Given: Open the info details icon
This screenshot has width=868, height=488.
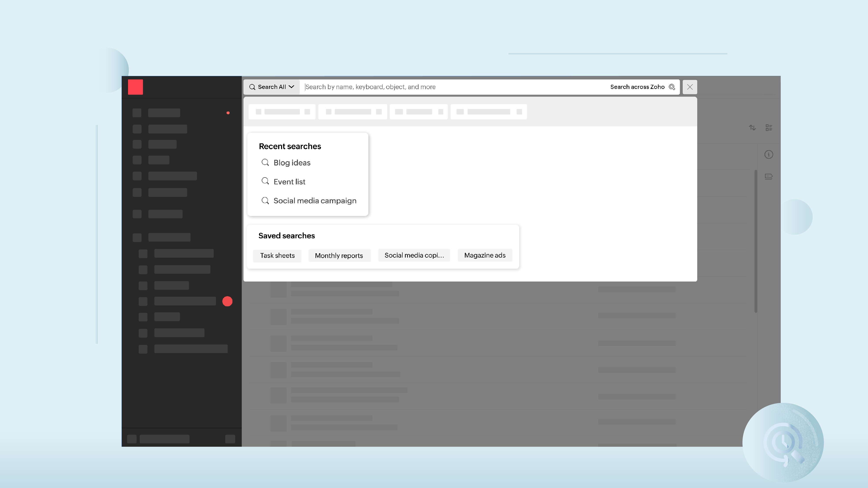Looking at the screenshot, I should [769, 155].
